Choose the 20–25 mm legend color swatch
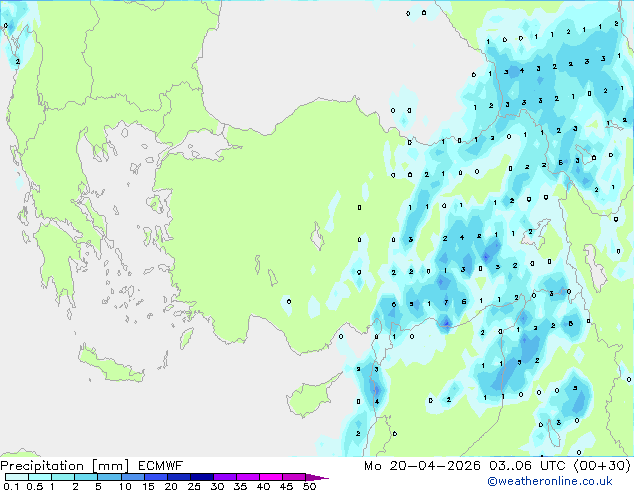The height and width of the screenshot is (490, 634). [x=179, y=477]
